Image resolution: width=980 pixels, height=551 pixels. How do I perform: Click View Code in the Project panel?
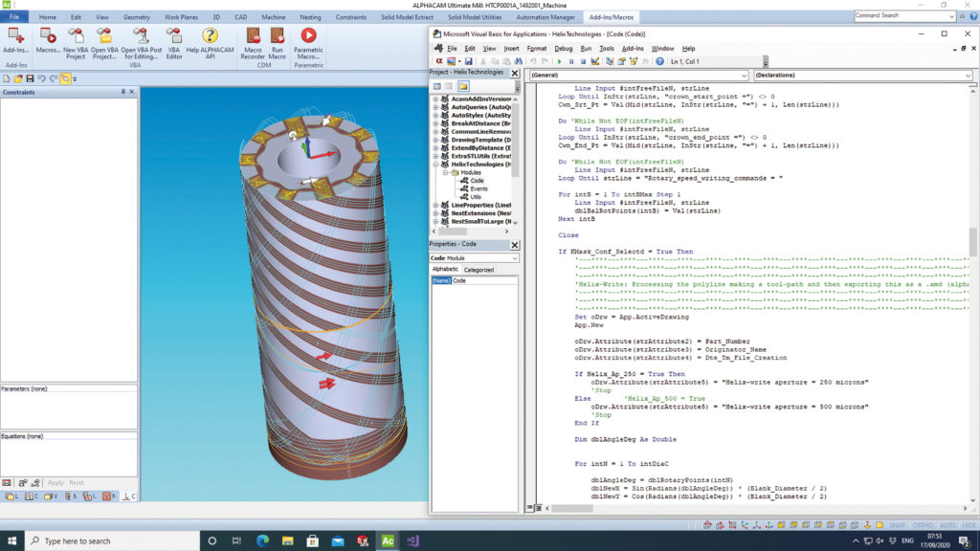(x=436, y=86)
